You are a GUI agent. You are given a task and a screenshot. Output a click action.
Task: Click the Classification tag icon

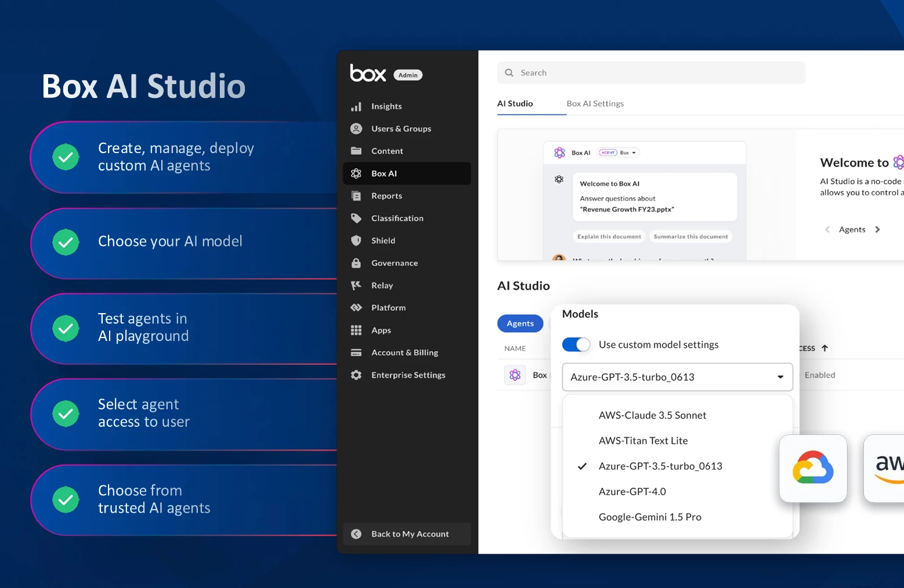[x=356, y=218]
